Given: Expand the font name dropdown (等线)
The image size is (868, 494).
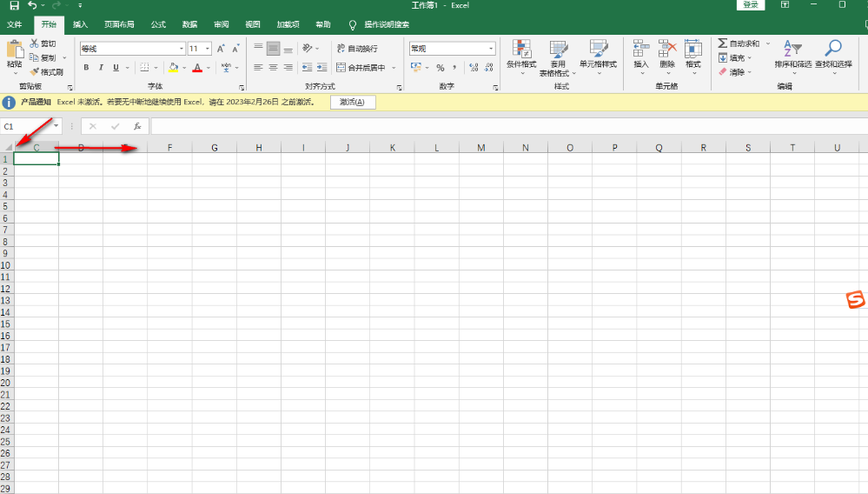Looking at the screenshot, I should (182, 49).
